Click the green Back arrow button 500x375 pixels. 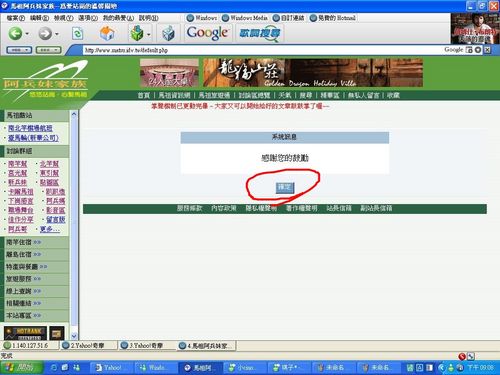click(x=15, y=33)
